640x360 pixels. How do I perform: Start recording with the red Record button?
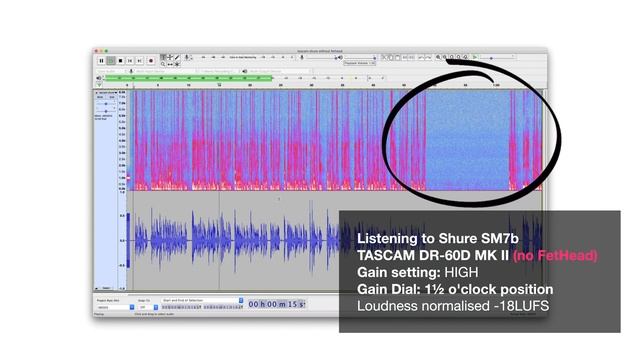click(151, 61)
